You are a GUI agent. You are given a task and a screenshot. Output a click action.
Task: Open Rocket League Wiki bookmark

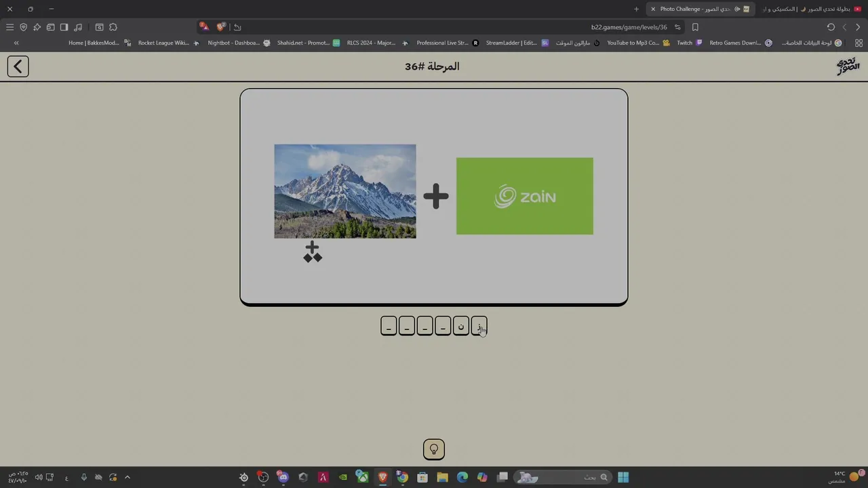(168, 43)
